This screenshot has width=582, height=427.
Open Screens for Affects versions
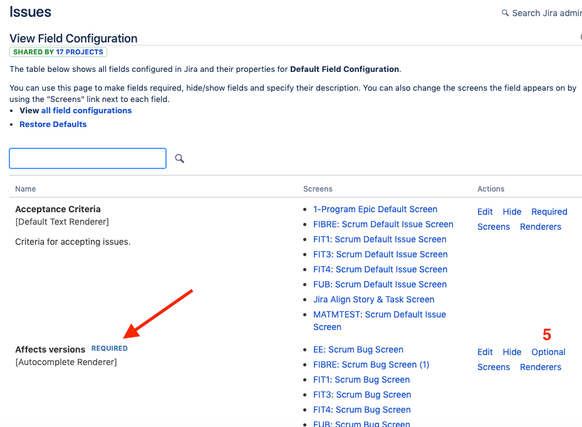[494, 367]
